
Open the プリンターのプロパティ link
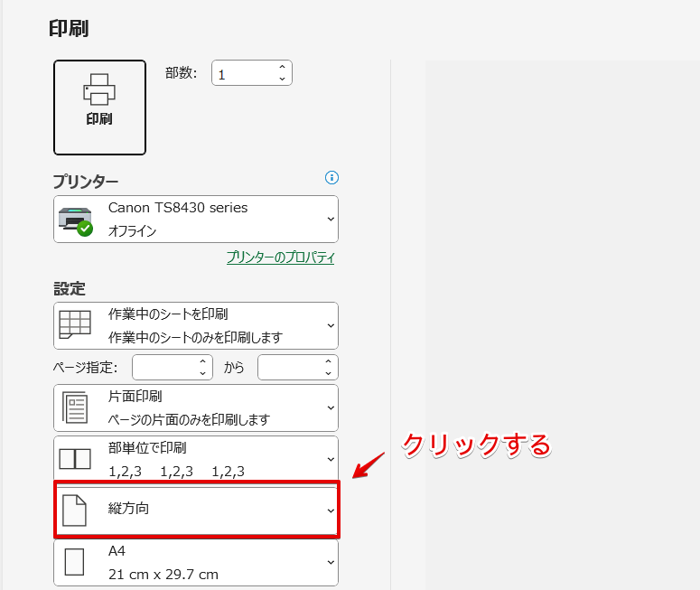click(280, 258)
